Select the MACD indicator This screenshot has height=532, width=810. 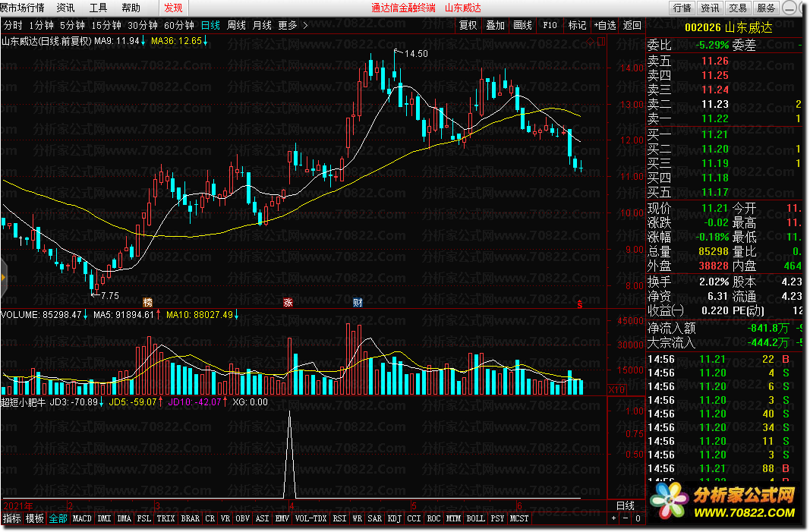click(82, 518)
